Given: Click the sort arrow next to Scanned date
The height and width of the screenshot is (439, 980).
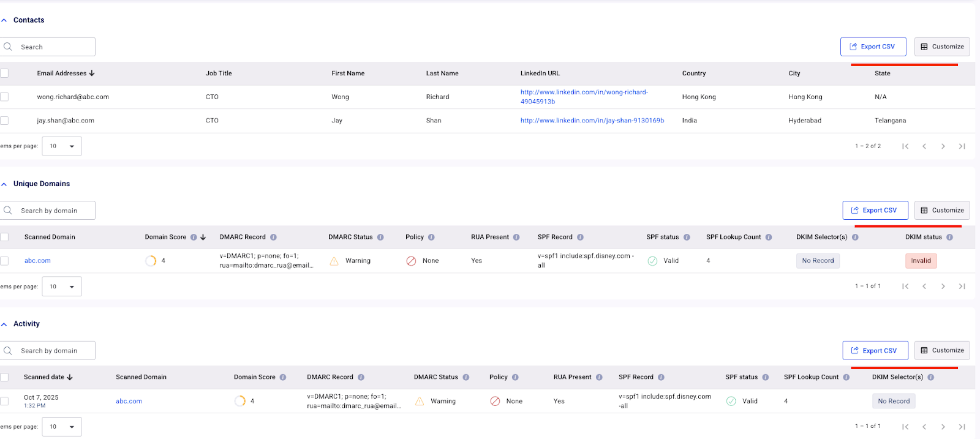Looking at the screenshot, I should (70, 377).
